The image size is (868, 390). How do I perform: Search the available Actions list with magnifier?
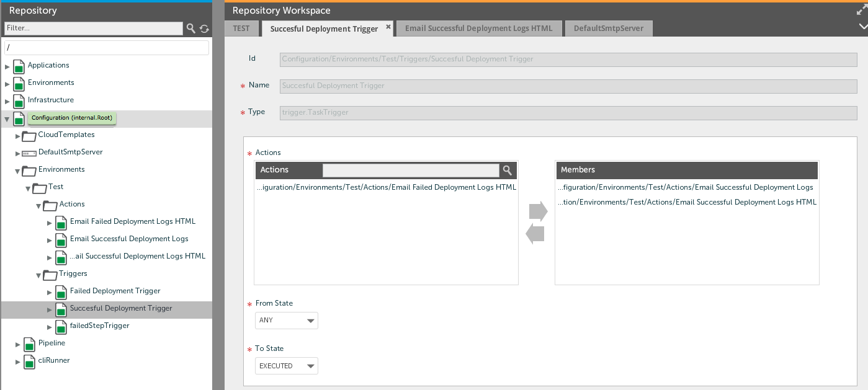(508, 170)
